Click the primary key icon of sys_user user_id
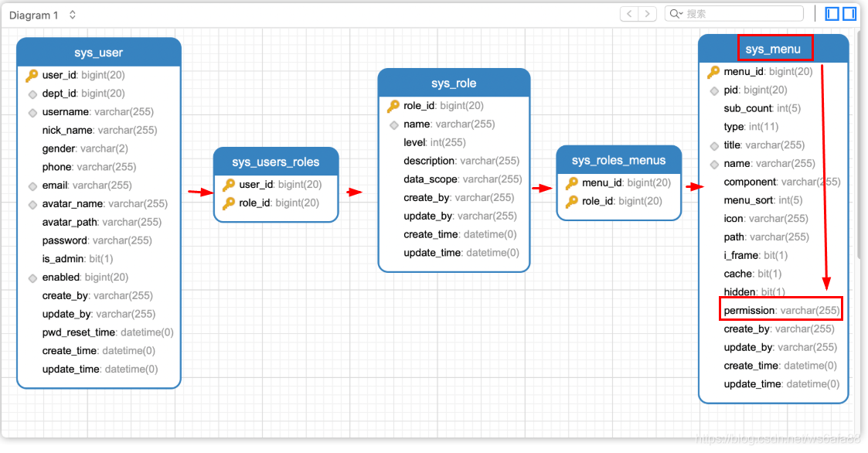 tap(32, 75)
